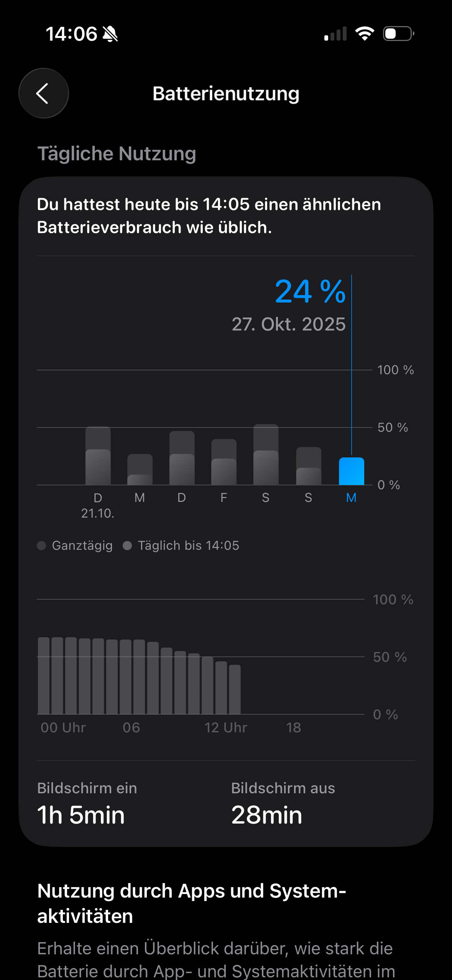Tap the Bildschirm aus 28min value
This screenshot has width=452, height=980.
[266, 815]
